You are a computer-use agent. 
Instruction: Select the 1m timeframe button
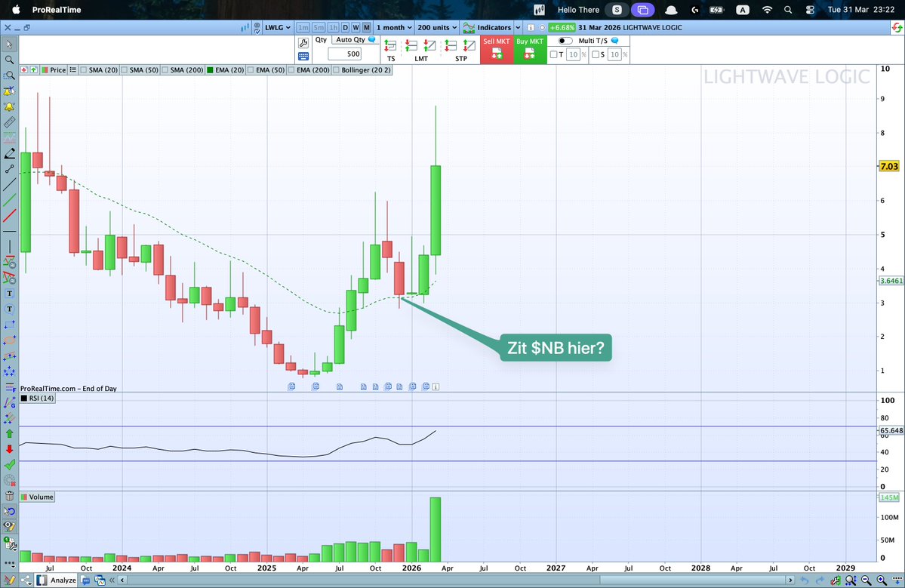point(303,27)
